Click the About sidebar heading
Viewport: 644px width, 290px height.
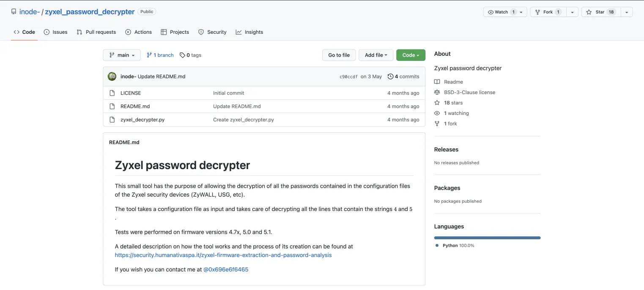point(442,54)
